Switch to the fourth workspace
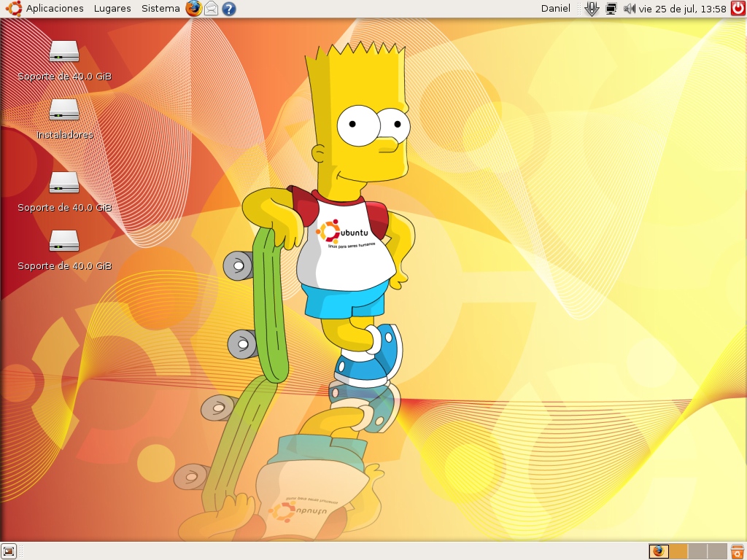This screenshot has height=560, width=747. [717, 551]
